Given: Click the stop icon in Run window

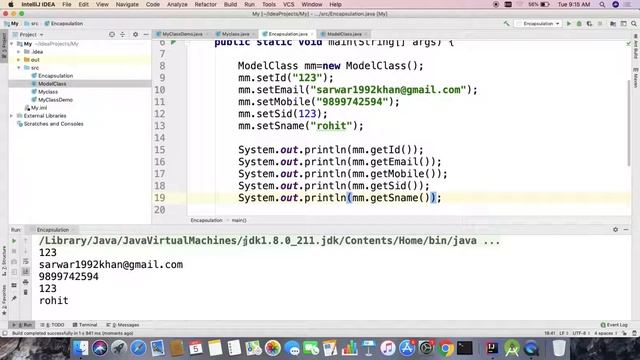Looking at the screenshot, I should [14, 251].
